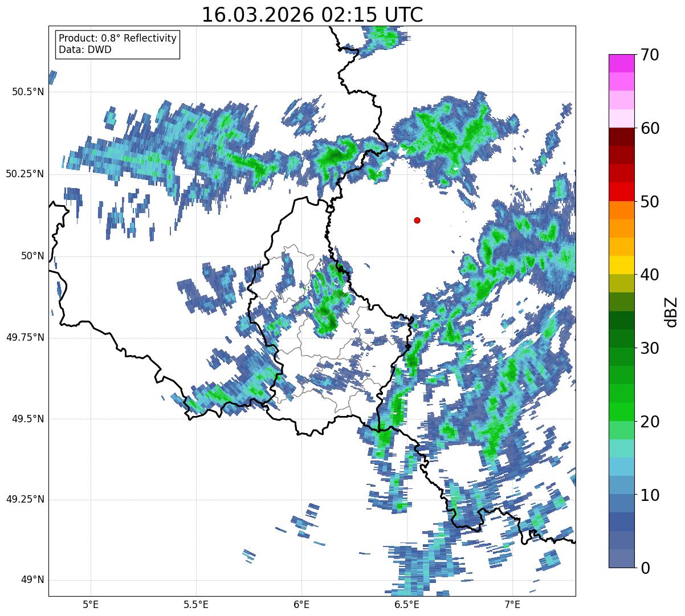This screenshot has height=616, width=685.
Task: Pick the yellow swatch above 40 dBZ
Action: point(621,265)
